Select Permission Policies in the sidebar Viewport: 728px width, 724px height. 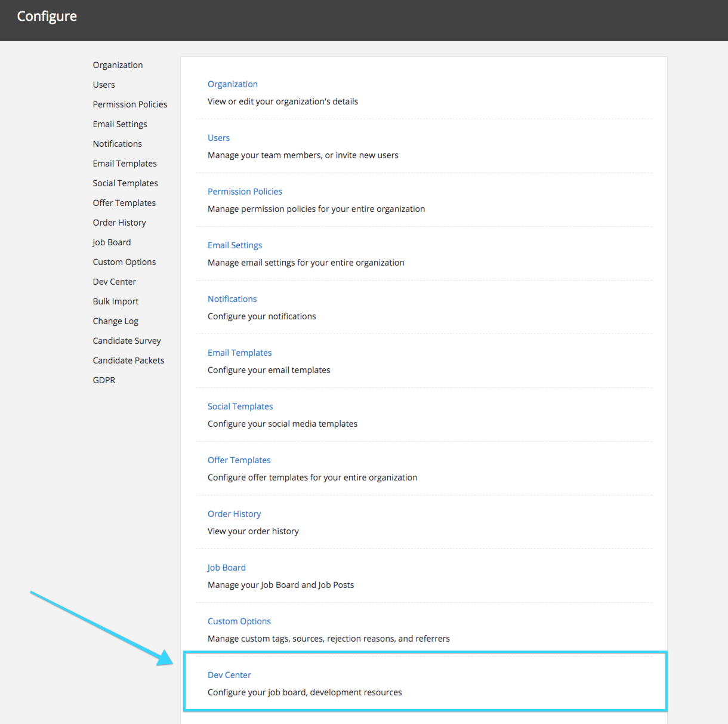130,104
